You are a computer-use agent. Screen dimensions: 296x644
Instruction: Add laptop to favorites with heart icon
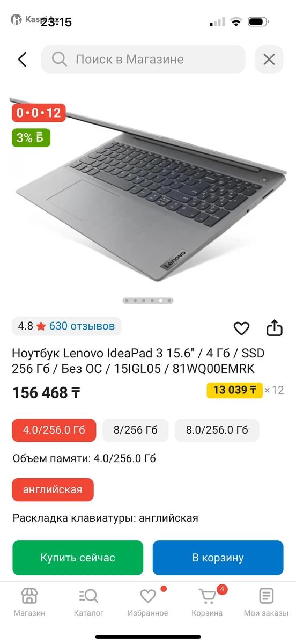click(x=242, y=328)
